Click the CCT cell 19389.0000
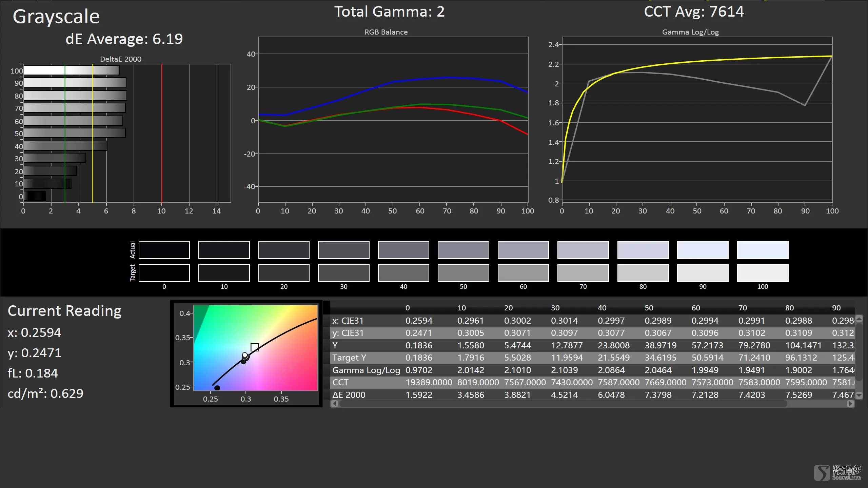 click(429, 382)
